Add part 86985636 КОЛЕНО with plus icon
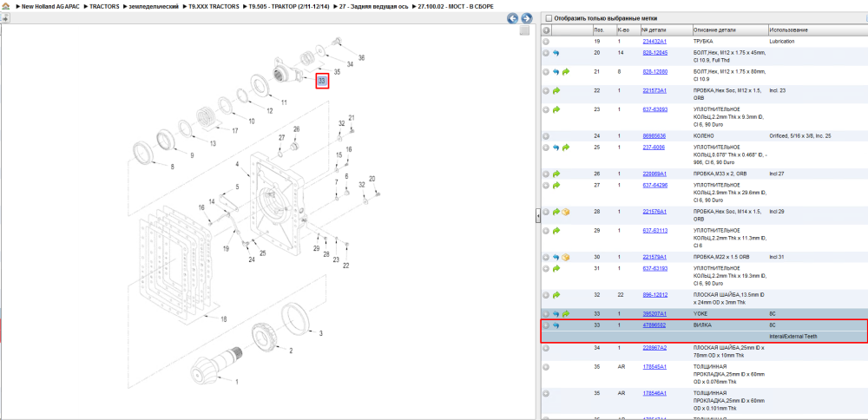The height and width of the screenshot is (420, 868). 546,136
